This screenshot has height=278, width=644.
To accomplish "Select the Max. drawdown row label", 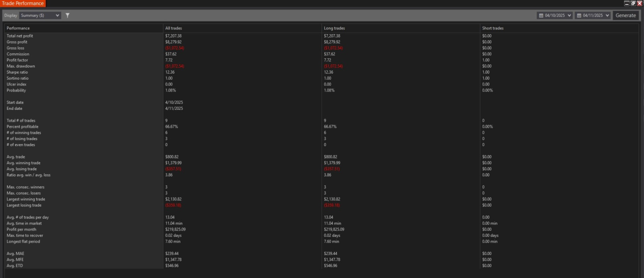I will [x=21, y=66].
